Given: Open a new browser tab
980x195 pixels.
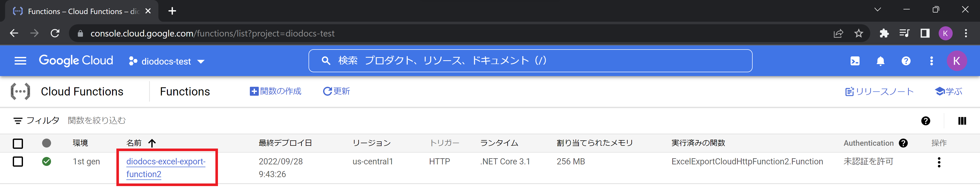Looking at the screenshot, I should 172,11.
